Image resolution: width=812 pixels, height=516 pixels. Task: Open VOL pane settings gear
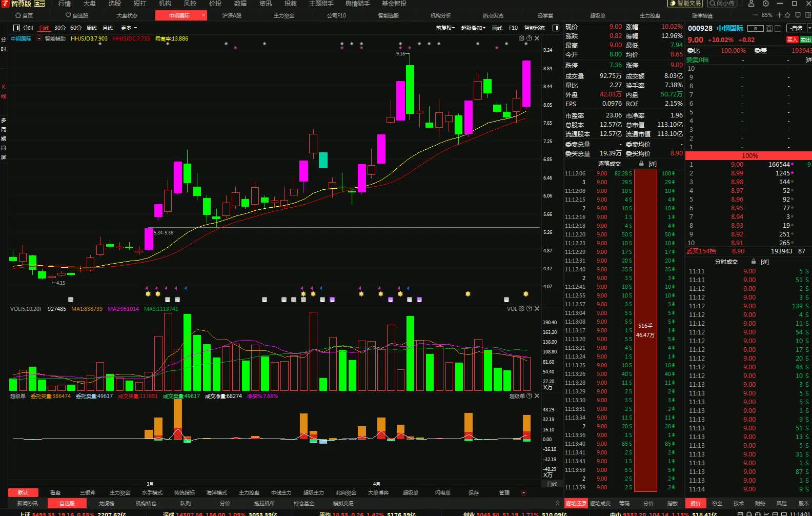click(x=522, y=309)
